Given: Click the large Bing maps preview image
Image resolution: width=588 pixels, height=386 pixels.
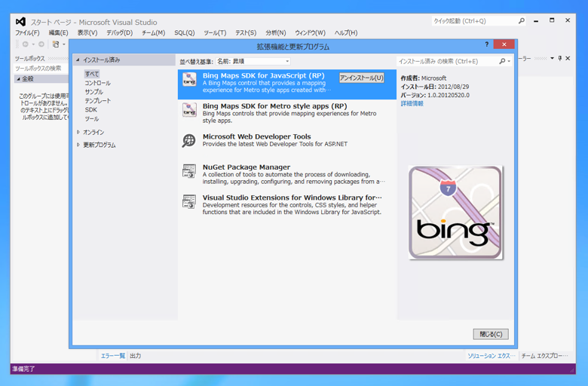Looking at the screenshot, I should pos(455,213).
